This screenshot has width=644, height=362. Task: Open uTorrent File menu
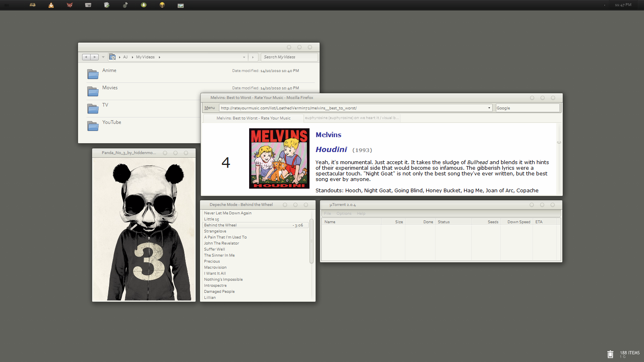point(328,214)
